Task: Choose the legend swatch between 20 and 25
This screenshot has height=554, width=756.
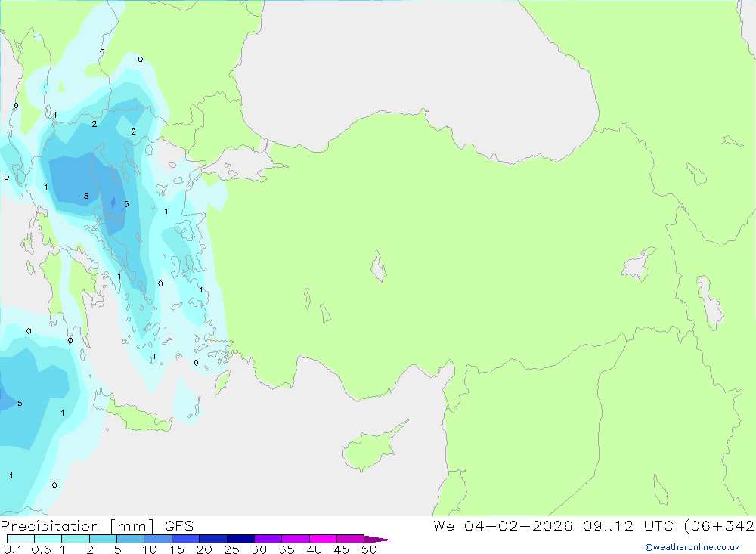Action: click(x=212, y=539)
